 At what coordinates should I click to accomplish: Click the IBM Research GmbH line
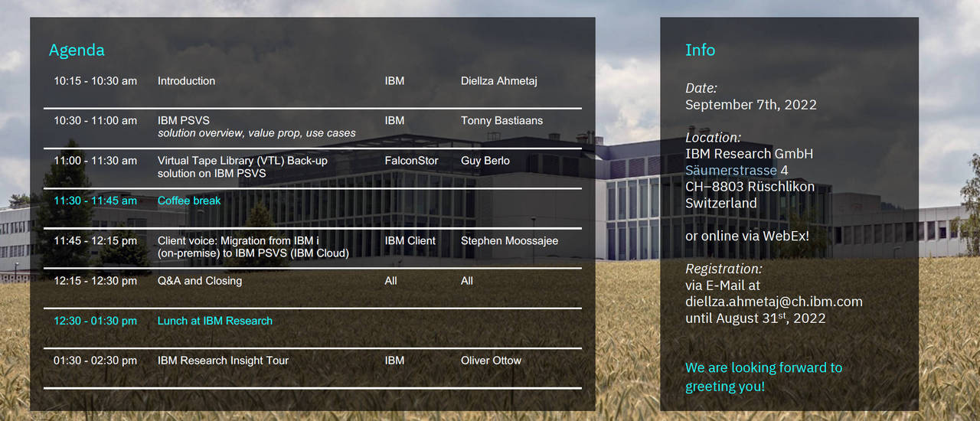(749, 154)
